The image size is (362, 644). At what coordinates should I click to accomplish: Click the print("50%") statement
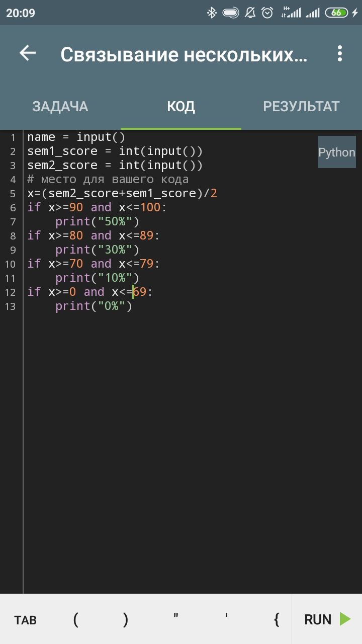[97, 221]
